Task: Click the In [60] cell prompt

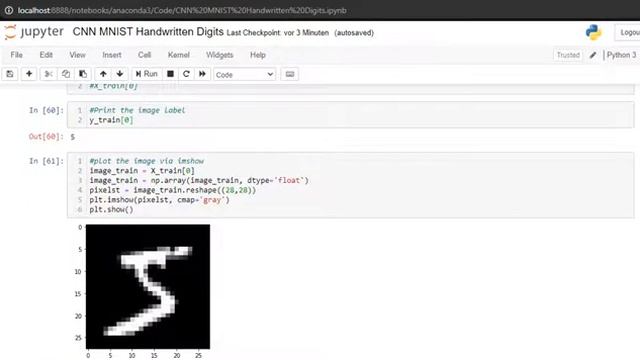Action: click(46, 110)
